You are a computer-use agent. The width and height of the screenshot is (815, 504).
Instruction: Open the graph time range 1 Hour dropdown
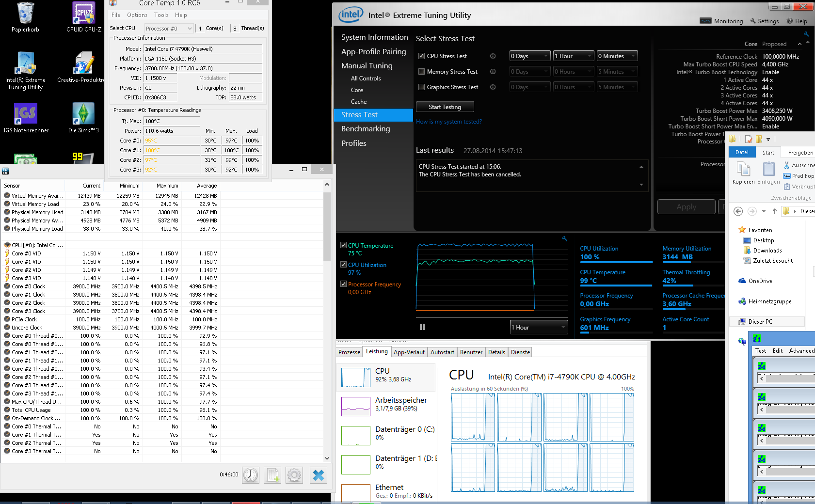539,327
